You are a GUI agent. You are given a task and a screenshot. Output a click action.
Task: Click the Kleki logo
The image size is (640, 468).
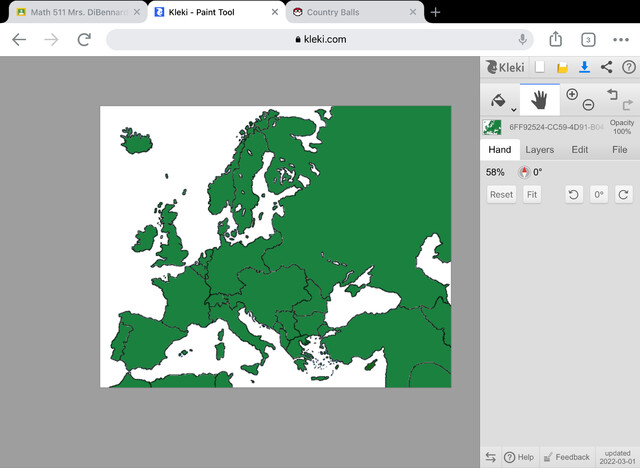coord(505,67)
